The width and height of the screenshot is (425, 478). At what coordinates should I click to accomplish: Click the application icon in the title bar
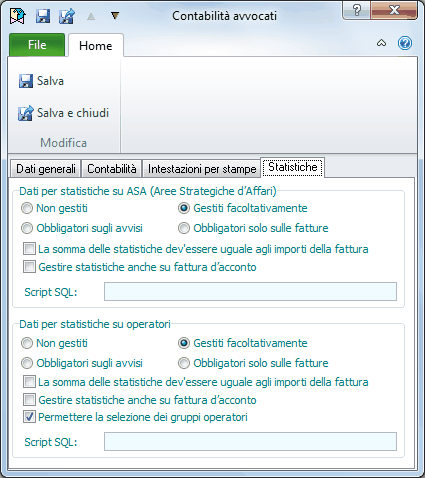[x=17, y=16]
